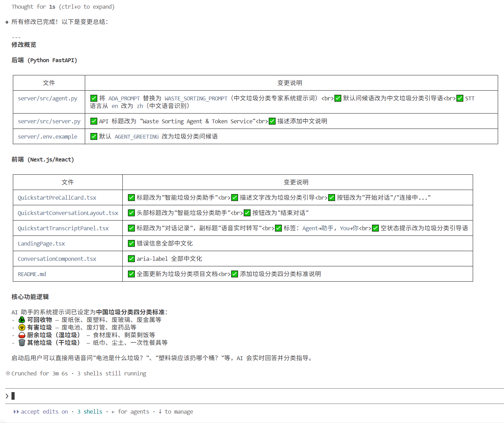
Task: Click the "核心功能逻辑" heading
Action: (30, 297)
